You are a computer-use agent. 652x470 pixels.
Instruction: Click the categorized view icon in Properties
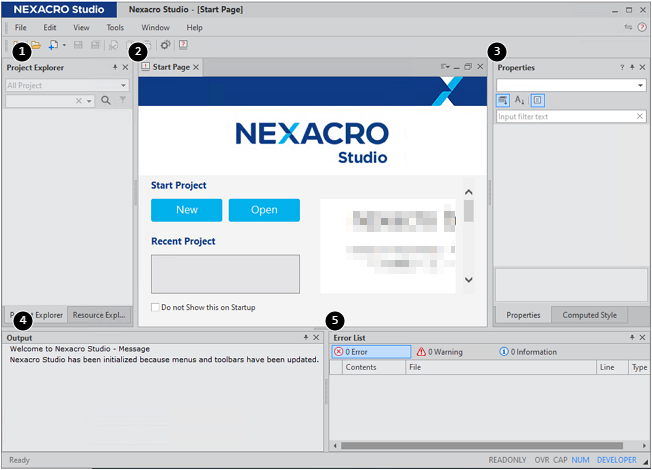click(503, 100)
